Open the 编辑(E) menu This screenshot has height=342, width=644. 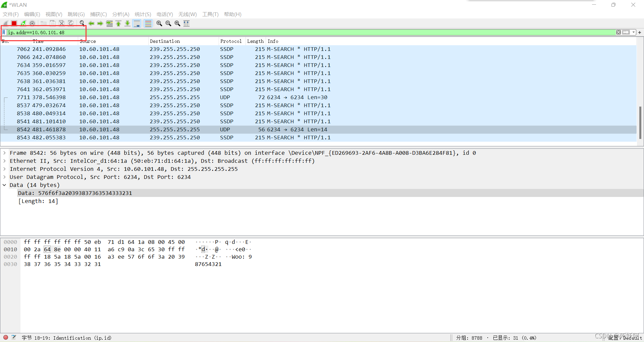coord(32,14)
